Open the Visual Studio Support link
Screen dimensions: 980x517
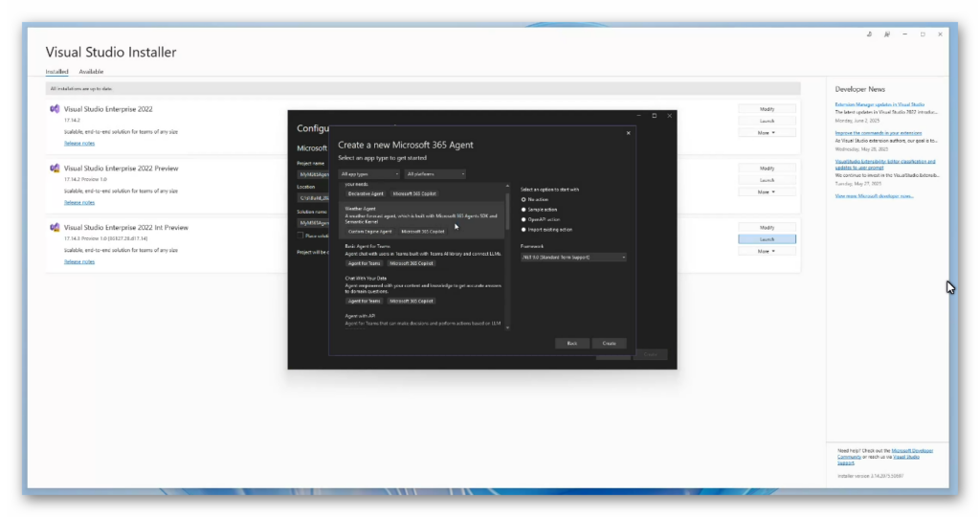point(906,457)
